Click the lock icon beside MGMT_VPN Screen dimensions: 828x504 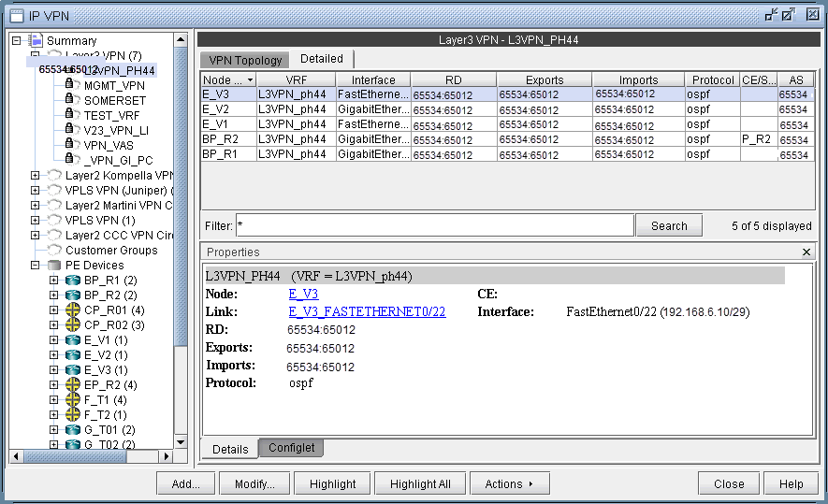tap(70, 85)
